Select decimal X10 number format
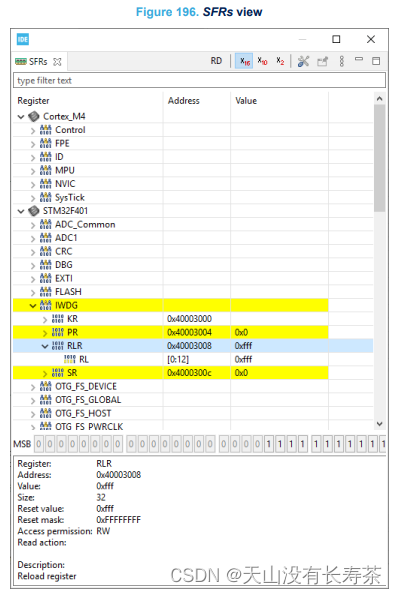The width and height of the screenshot is (397, 594). pos(263,61)
